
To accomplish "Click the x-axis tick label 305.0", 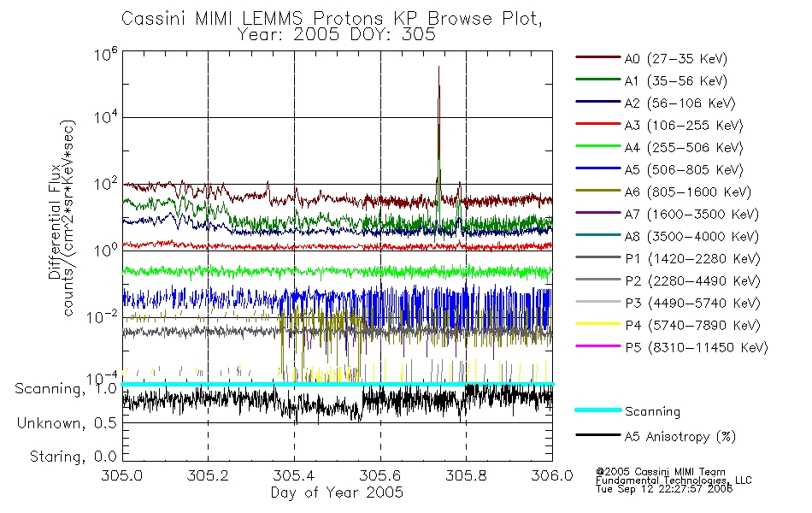I will pos(122,475).
